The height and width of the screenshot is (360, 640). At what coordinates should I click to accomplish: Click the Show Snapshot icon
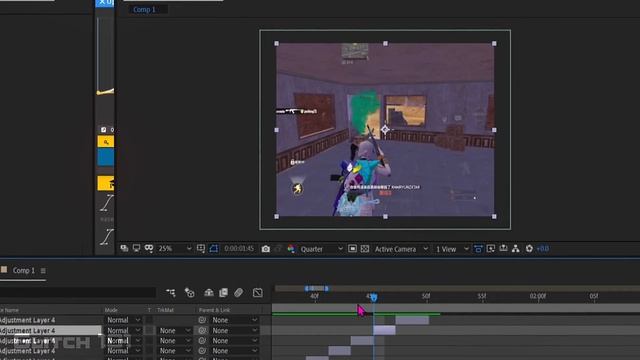(278, 249)
